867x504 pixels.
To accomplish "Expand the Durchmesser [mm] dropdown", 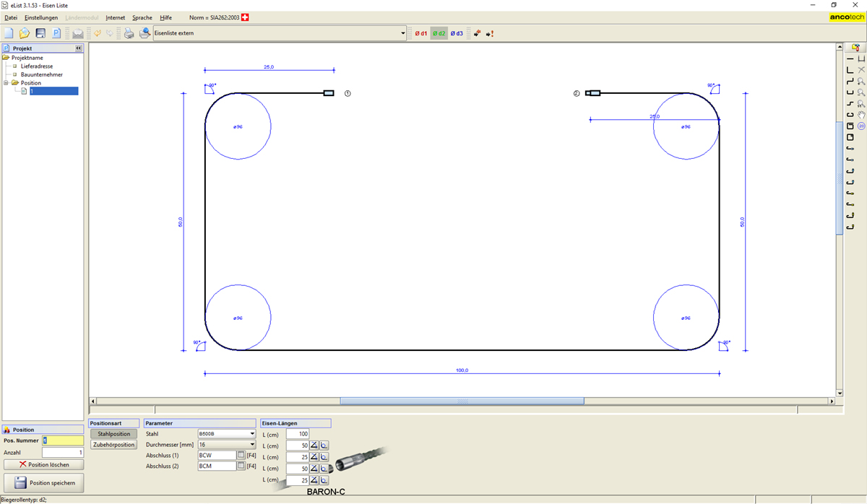I will click(252, 445).
